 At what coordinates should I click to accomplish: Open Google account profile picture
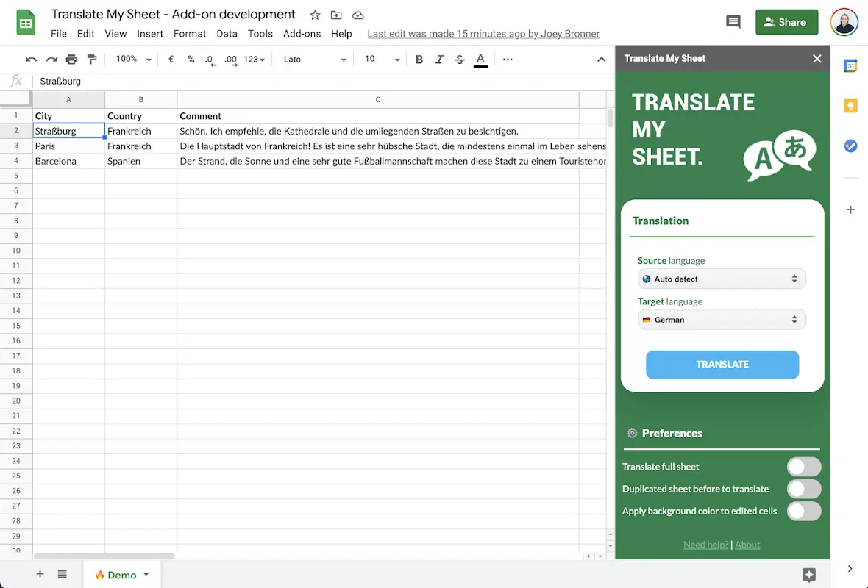tap(844, 22)
